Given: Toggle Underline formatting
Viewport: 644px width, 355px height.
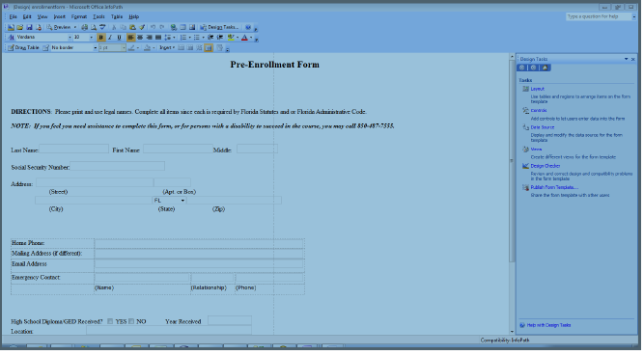Looking at the screenshot, I should [119, 38].
